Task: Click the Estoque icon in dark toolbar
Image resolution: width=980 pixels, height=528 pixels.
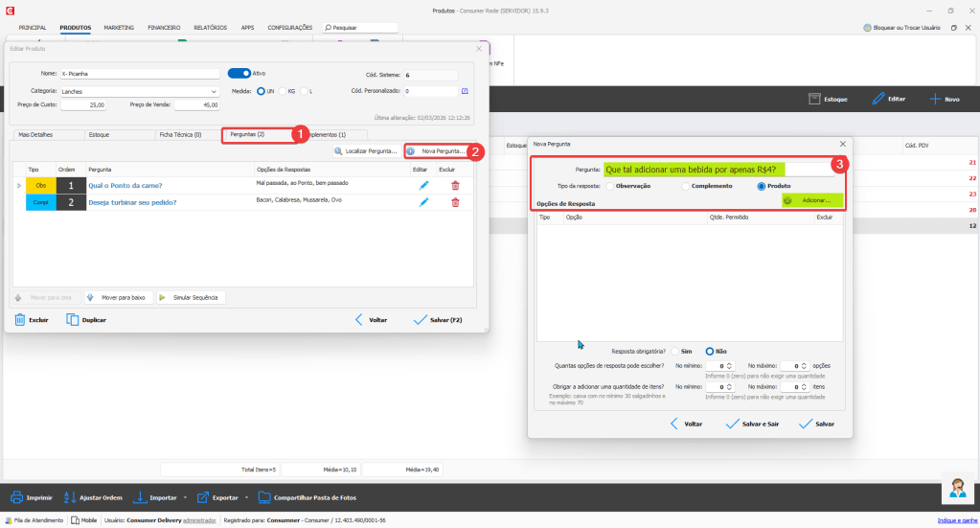Action: pyautogui.click(x=813, y=99)
